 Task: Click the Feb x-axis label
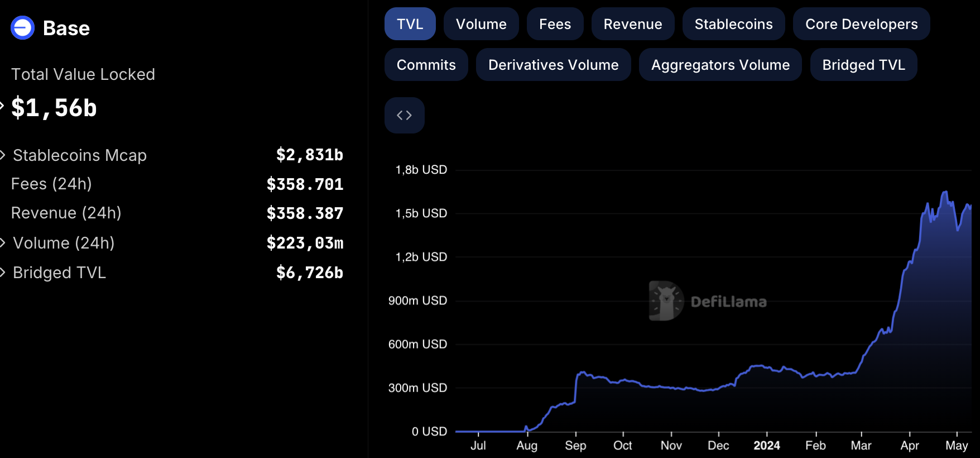pyautogui.click(x=815, y=446)
